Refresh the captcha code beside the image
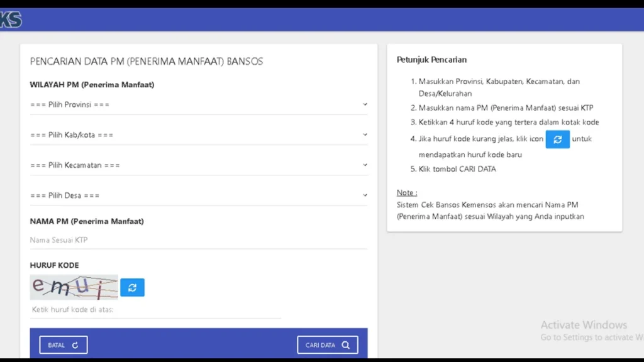Image resolution: width=644 pixels, height=362 pixels. click(132, 287)
